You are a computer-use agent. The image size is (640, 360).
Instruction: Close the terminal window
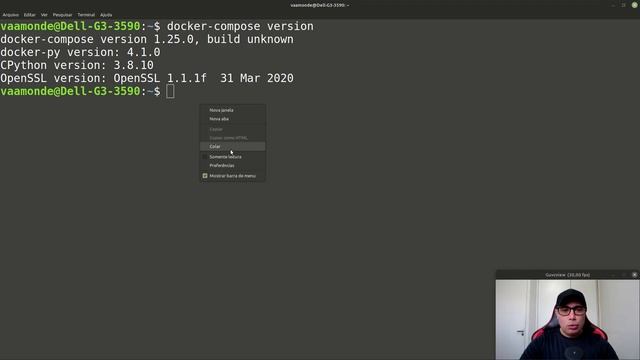tap(634, 5)
